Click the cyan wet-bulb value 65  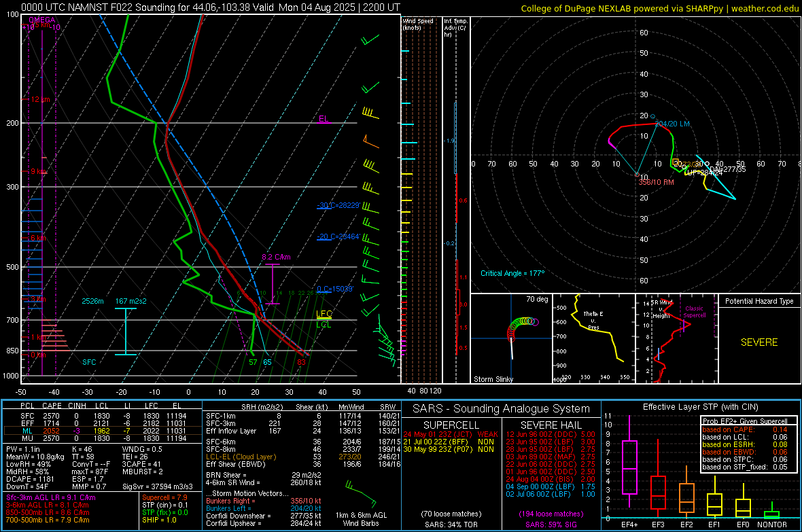pos(267,362)
